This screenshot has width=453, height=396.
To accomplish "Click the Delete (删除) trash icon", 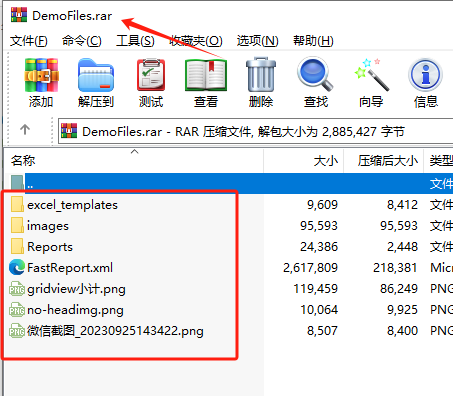I will 261,75.
